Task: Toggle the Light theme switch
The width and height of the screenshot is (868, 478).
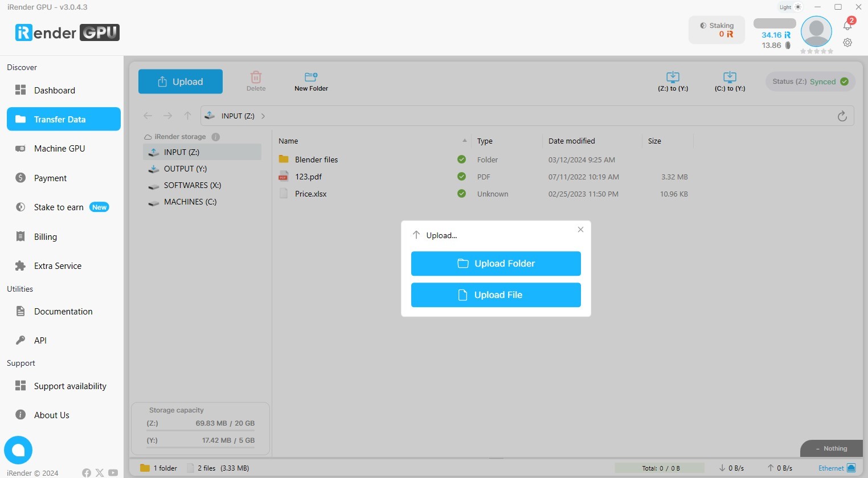Action: click(x=791, y=7)
